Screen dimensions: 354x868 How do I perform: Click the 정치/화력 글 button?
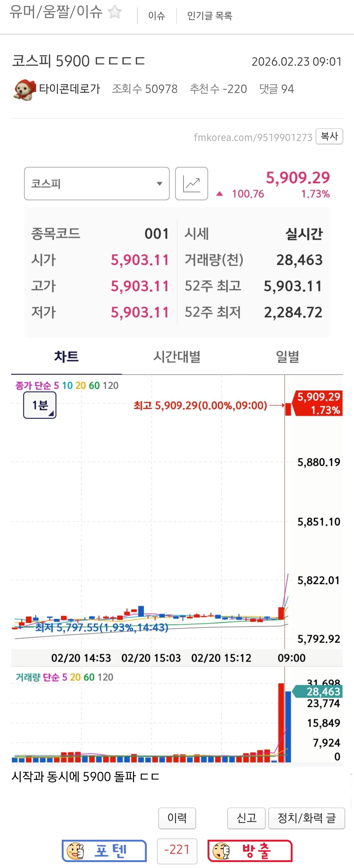pyautogui.click(x=307, y=818)
